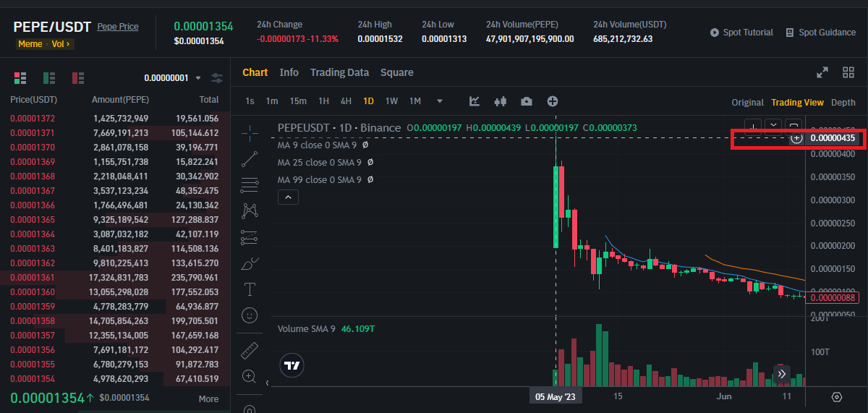The height and width of the screenshot is (413, 868).
Task: Show sell orders only (red) view
Action: pos(78,77)
